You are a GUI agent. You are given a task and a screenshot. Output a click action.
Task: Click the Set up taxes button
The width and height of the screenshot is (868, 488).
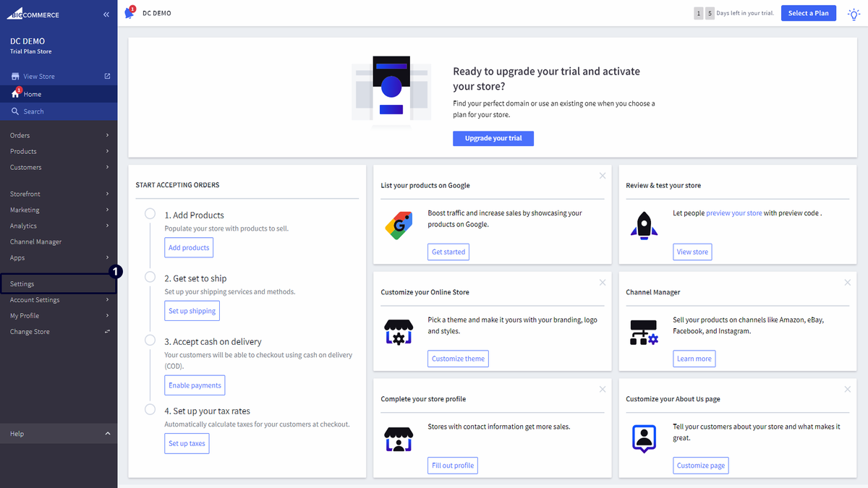pyautogui.click(x=187, y=444)
